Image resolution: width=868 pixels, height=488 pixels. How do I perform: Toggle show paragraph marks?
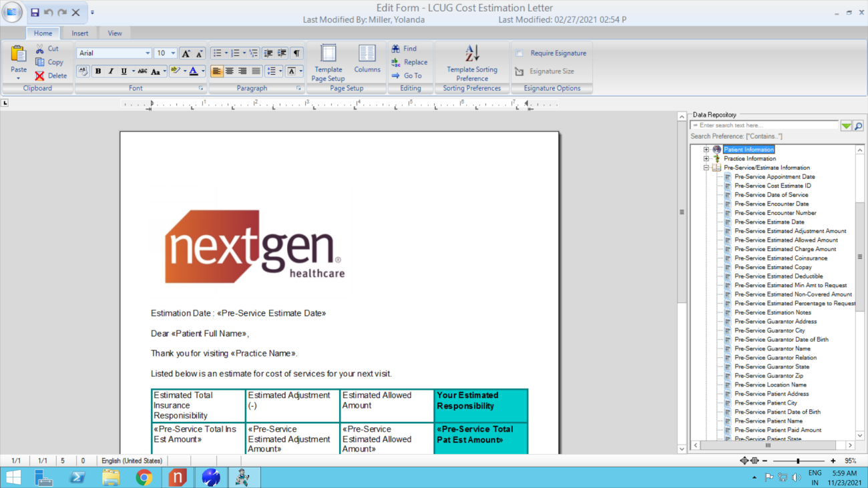coord(296,53)
